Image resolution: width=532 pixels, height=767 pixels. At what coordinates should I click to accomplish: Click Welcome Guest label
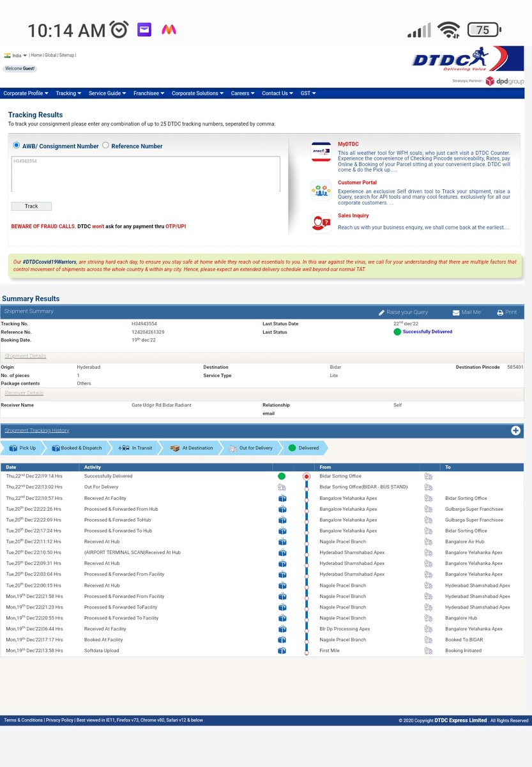(20, 68)
